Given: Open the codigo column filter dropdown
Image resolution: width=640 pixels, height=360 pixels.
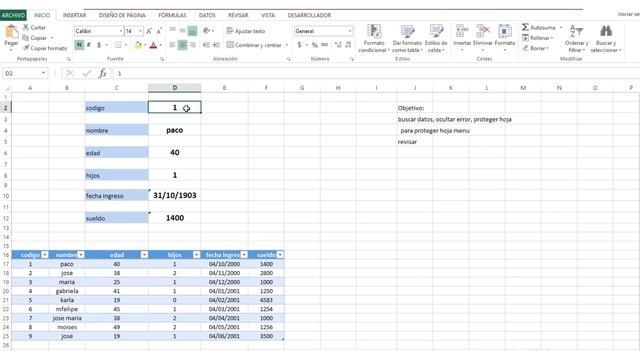Looking at the screenshot, I should pos(45,255).
